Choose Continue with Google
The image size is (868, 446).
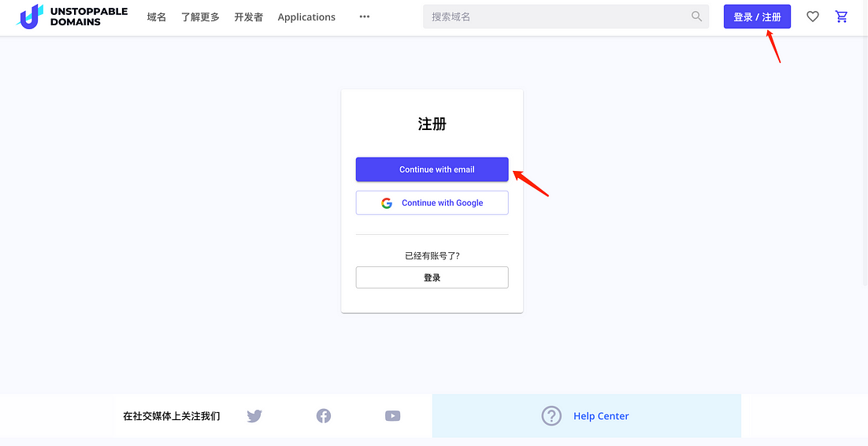pyautogui.click(x=432, y=203)
